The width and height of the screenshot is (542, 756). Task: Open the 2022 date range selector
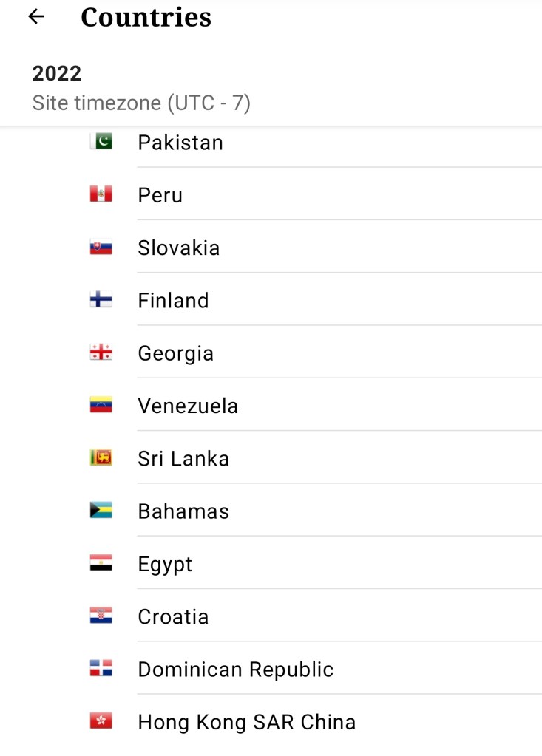point(57,73)
